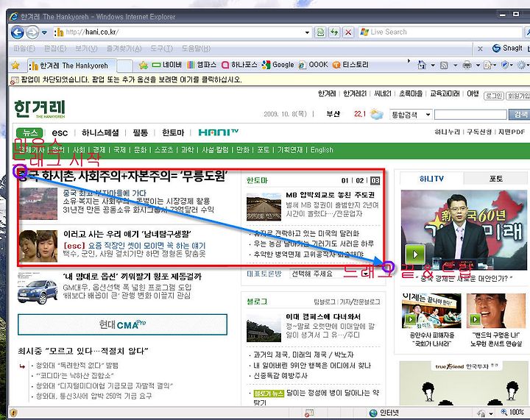
Task: Click the status bar security shield icon
Action: (13, 413)
